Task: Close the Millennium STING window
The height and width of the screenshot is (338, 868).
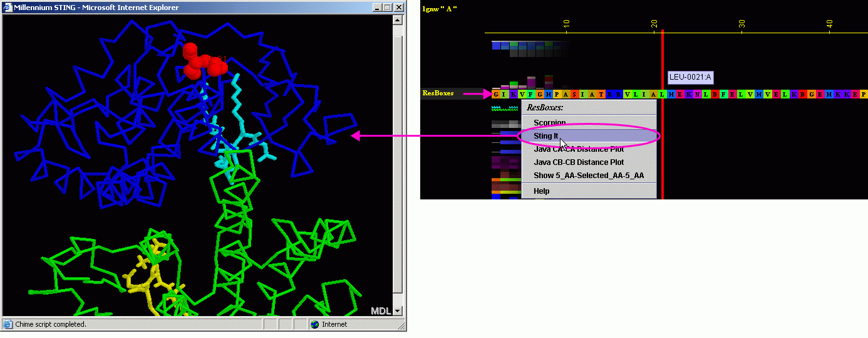Action: point(398,8)
